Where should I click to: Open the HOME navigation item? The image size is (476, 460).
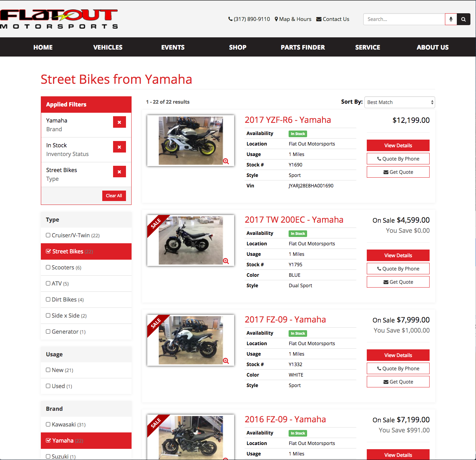coord(43,47)
